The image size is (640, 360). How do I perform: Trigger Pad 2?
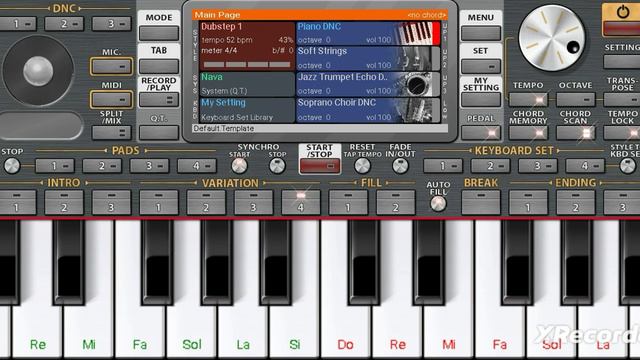pyautogui.click(x=102, y=166)
